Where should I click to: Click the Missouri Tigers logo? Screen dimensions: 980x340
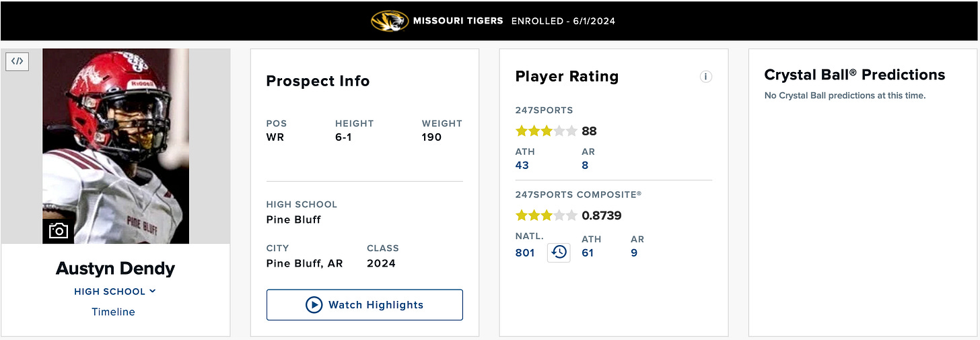[390, 20]
